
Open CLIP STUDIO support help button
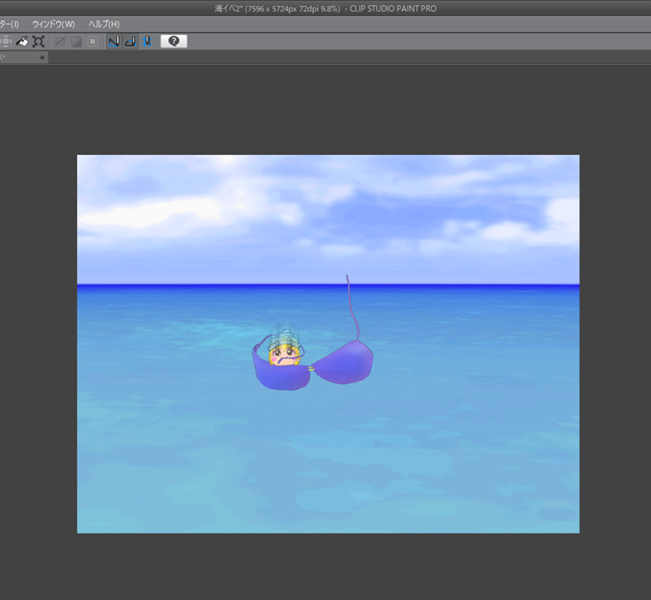pyautogui.click(x=174, y=41)
